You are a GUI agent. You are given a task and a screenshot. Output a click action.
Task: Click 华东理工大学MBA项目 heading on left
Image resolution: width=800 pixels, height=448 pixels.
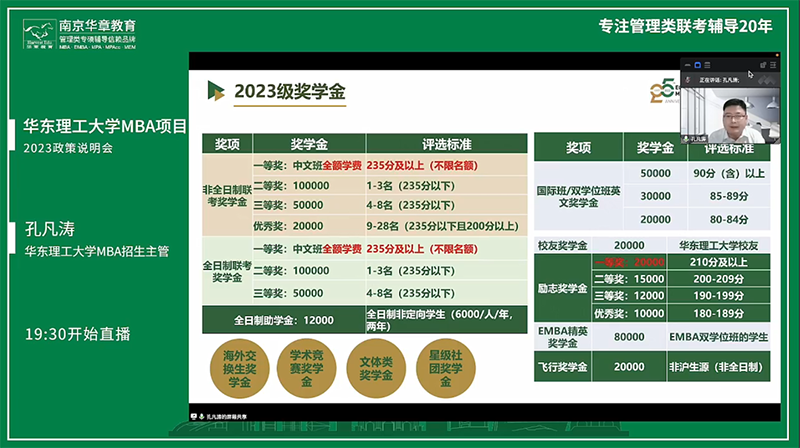pos(105,126)
